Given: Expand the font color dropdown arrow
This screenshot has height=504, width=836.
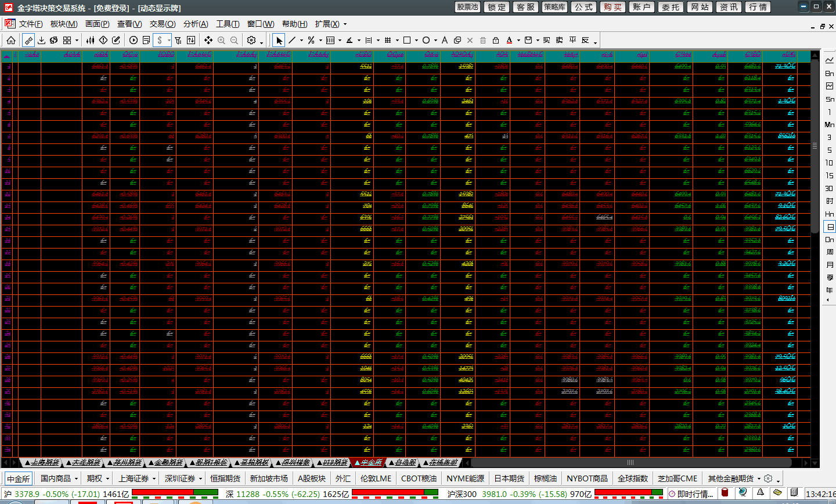Looking at the screenshot, I should pyautogui.click(x=518, y=41).
